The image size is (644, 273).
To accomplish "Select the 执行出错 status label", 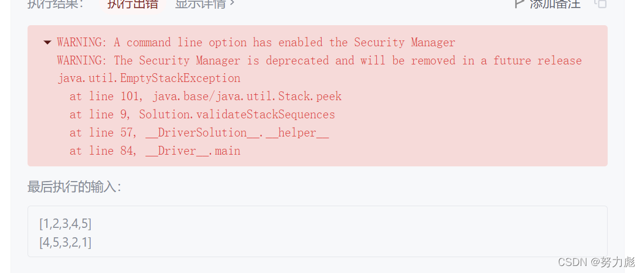I will [x=132, y=4].
